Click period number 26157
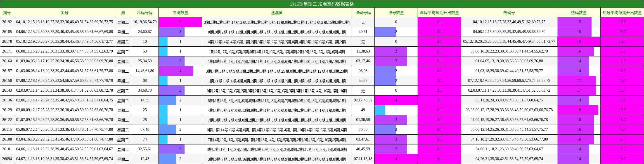The width and height of the screenshot is (644, 164). [7, 71]
